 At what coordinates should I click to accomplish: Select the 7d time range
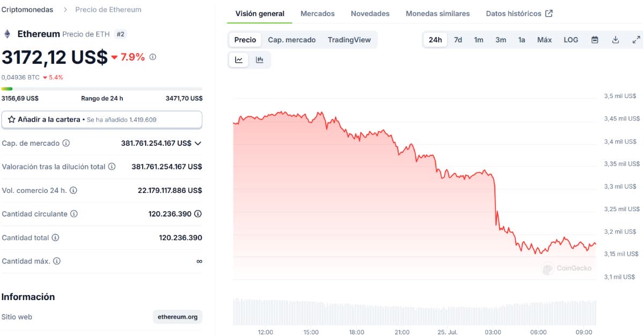tap(458, 40)
